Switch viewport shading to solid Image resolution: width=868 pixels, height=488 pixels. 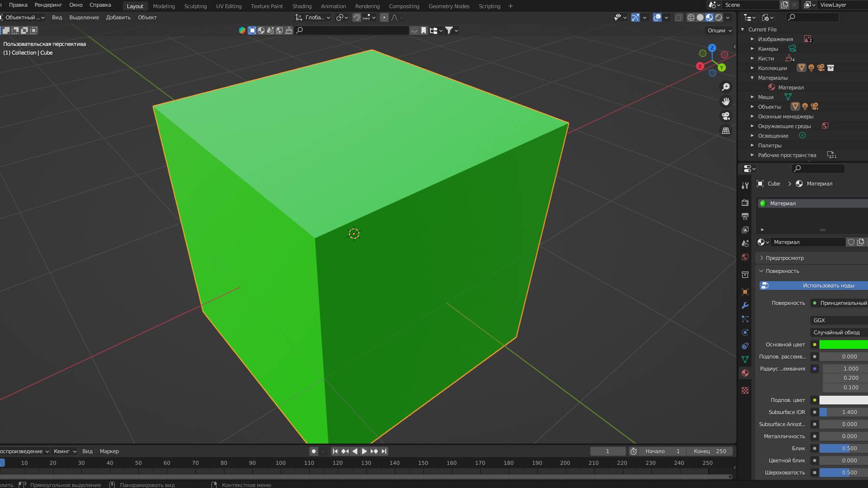coord(700,17)
